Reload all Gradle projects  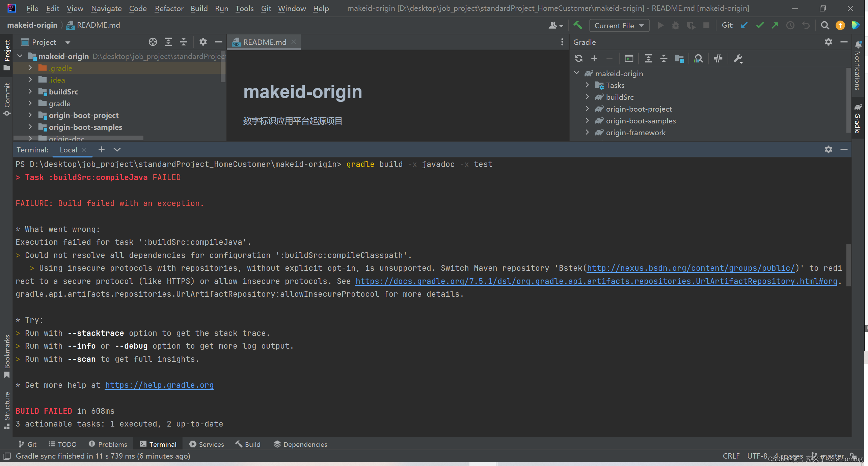pos(579,59)
